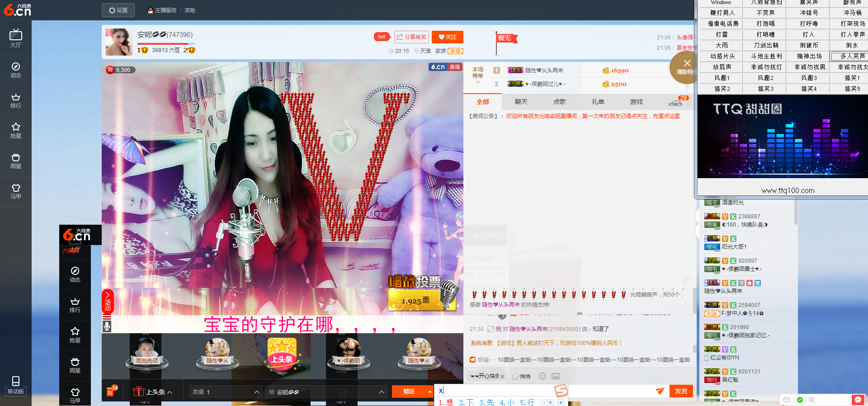Click the 明谣 broadcast horn icon in chat
Viewport: 868px width, 406px height.
[473, 360]
